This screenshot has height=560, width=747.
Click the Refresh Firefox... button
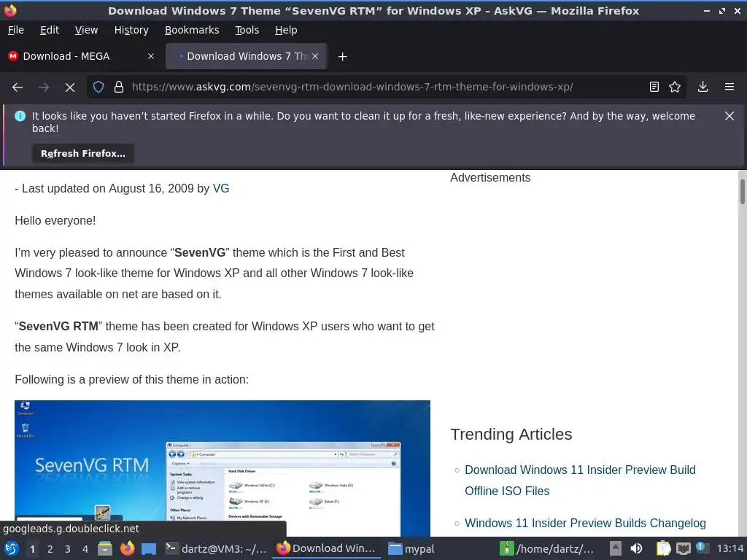[x=83, y=154]
